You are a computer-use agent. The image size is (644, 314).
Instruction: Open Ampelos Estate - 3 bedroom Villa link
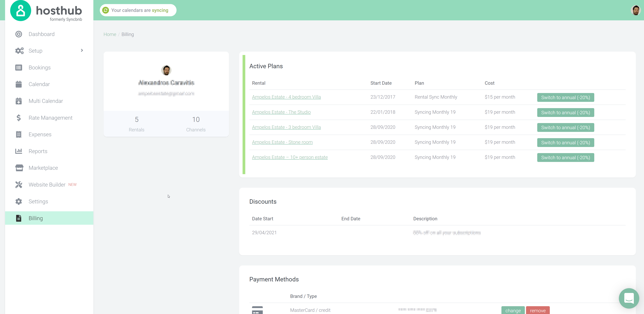click(286, 127)
